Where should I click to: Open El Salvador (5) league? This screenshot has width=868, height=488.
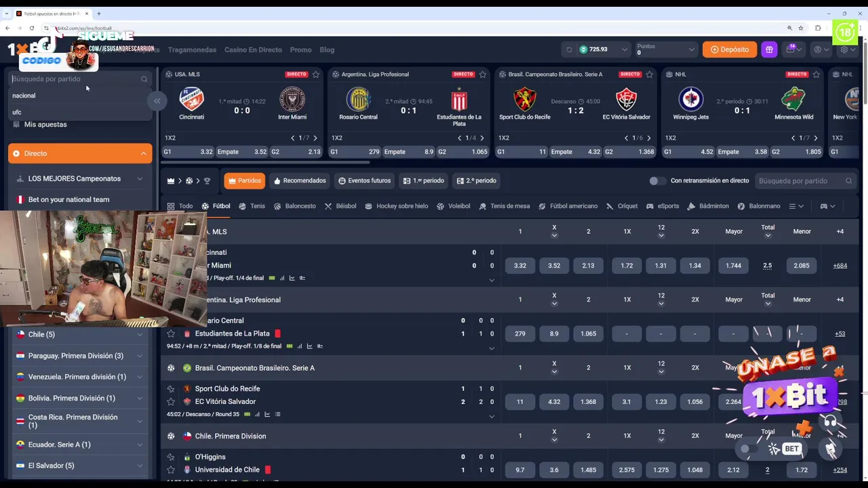click(x=80, y=466)
